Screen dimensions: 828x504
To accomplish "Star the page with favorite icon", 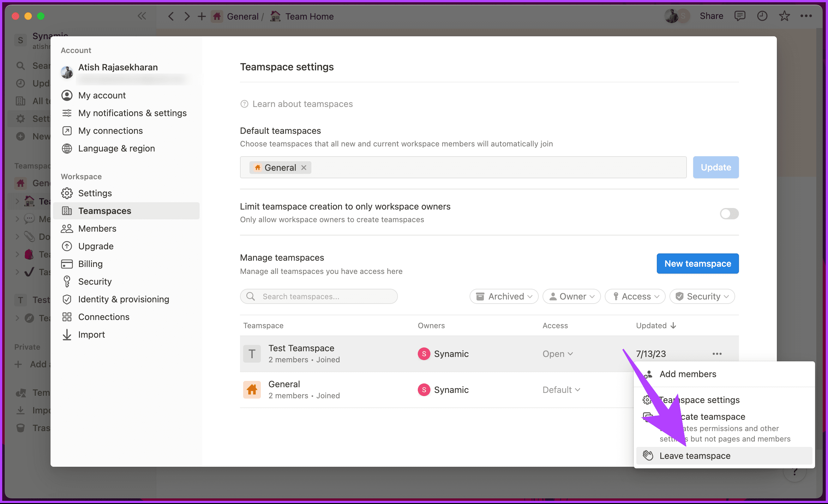I will (784, 16).
